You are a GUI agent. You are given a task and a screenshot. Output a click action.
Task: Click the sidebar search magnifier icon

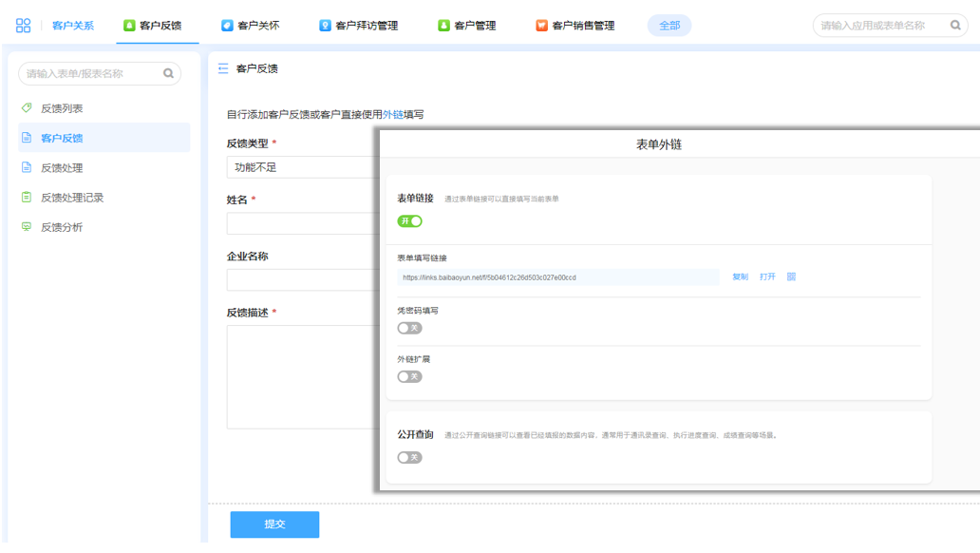[x=168, y=73]
